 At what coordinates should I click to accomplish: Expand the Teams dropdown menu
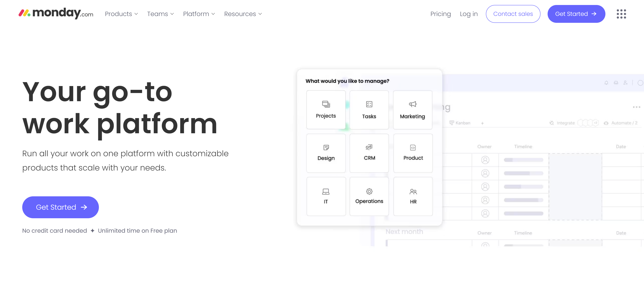160,14
